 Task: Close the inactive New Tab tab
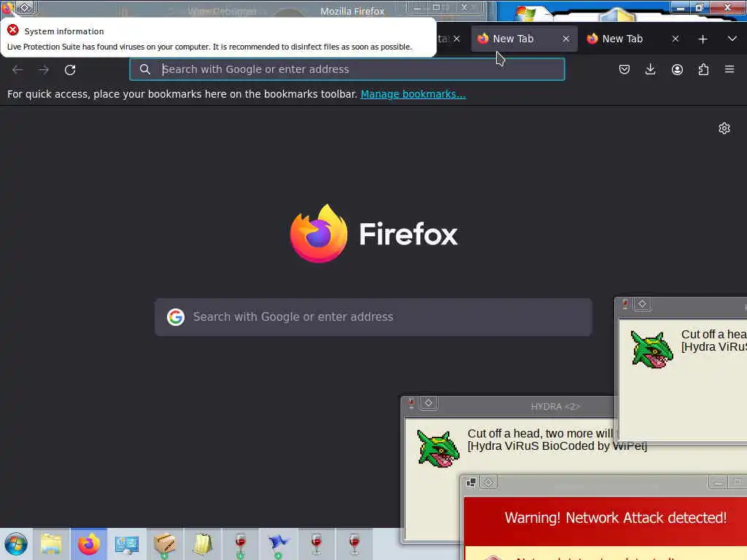click(x=676, y=39)
